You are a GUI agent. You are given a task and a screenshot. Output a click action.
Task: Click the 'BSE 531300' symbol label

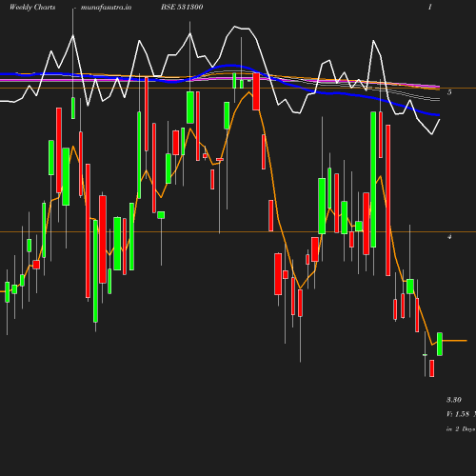tap(182, 7)
